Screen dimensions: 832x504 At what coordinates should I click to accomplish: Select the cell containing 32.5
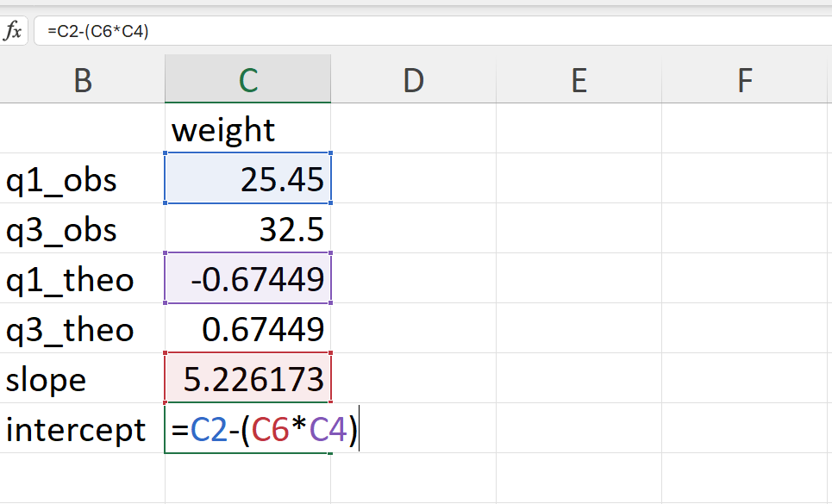[x=247, y=228]
